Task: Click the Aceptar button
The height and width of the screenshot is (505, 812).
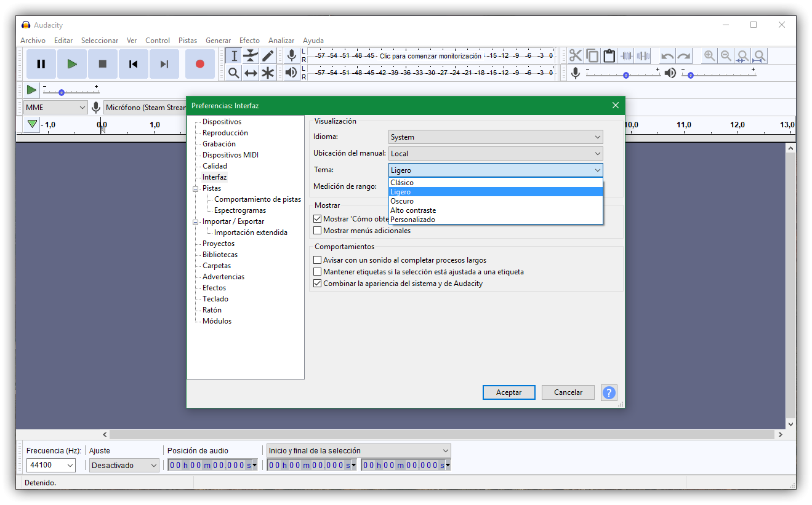Action: (x=509, y=392)
